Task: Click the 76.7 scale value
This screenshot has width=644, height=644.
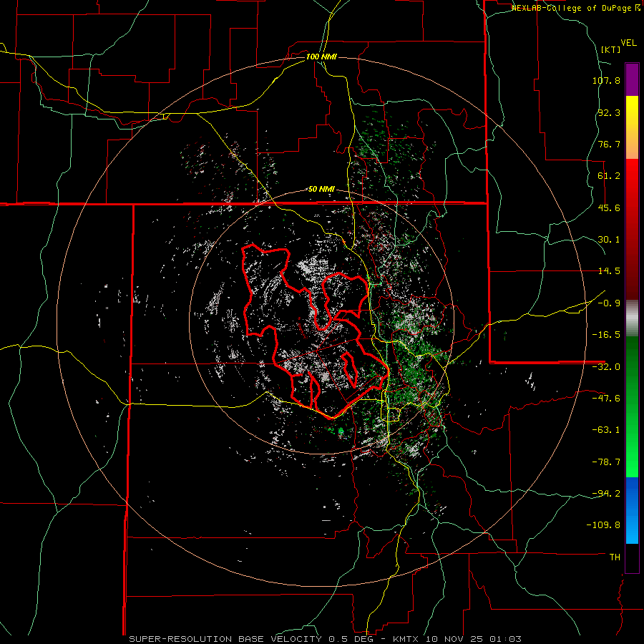Action: coord(609,144)
